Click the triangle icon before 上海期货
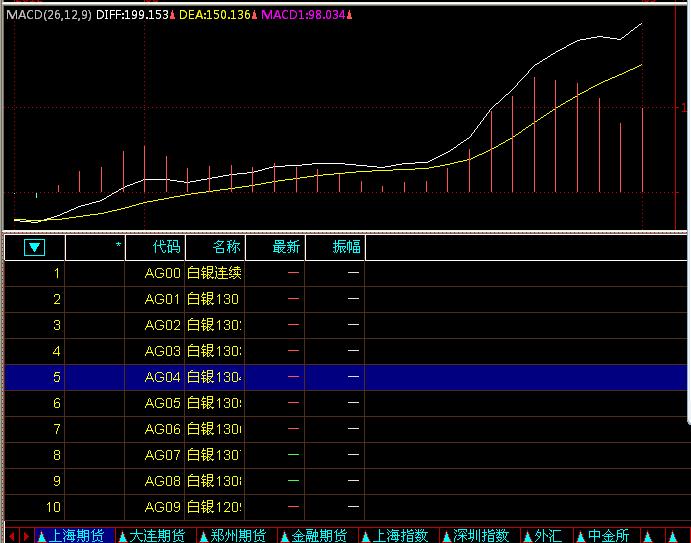This screenshot has height=543, width=691. point(41,536)
